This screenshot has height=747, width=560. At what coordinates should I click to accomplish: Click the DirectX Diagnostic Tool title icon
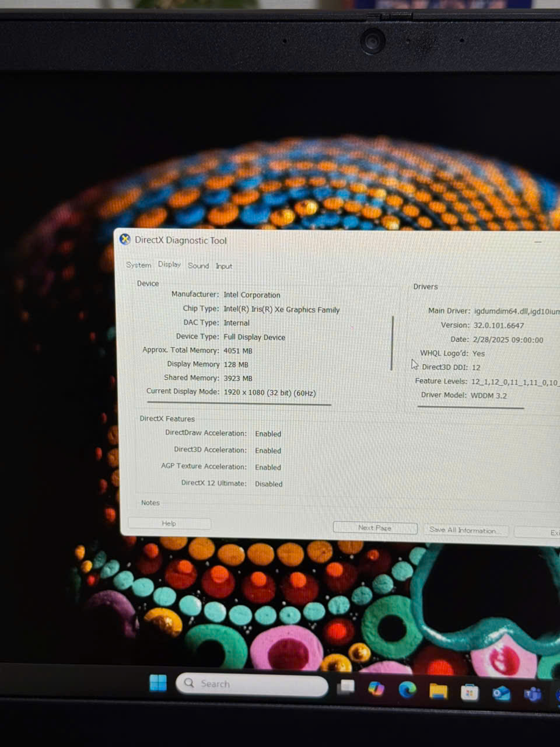point(125,239)
